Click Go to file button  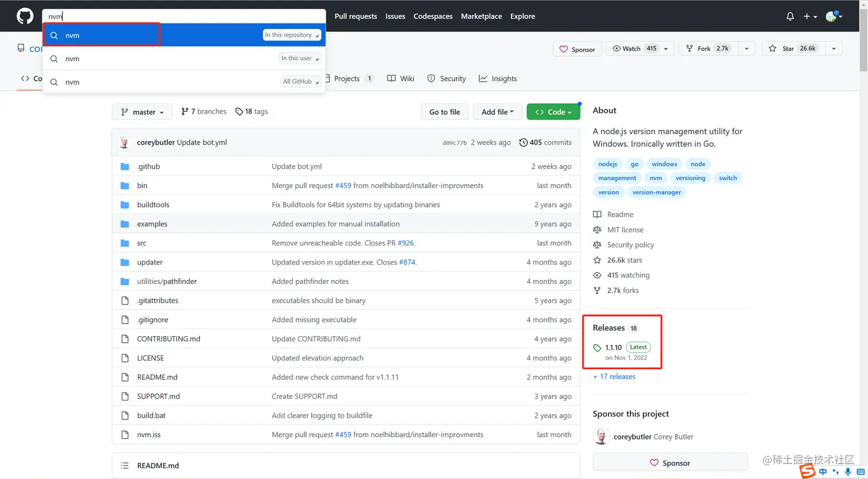[444, 112]
